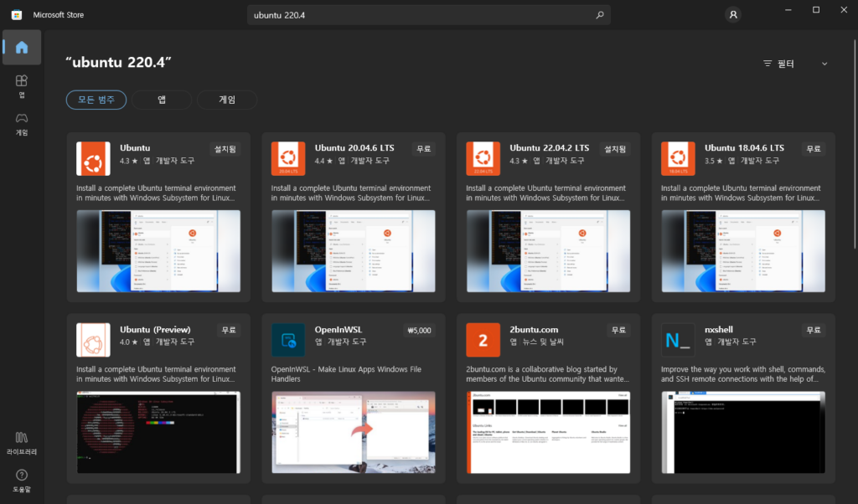Click the 4.4 ★ rating of Ubuntu 20.04.6
This screenshot has height=504, width=858.
(x=323, y=161)
